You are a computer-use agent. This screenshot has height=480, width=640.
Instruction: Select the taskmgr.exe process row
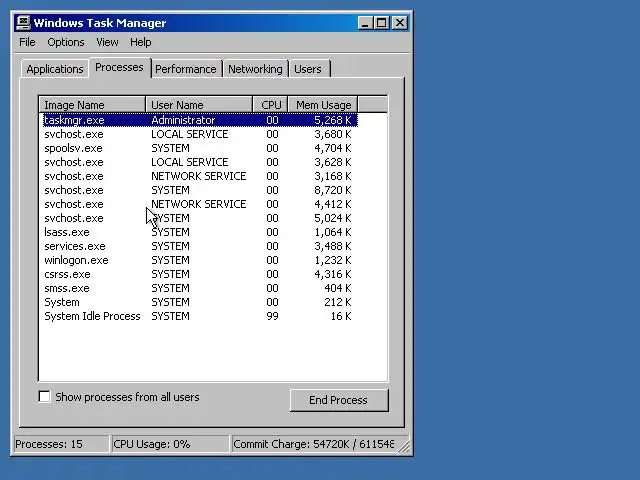point(200,120)
